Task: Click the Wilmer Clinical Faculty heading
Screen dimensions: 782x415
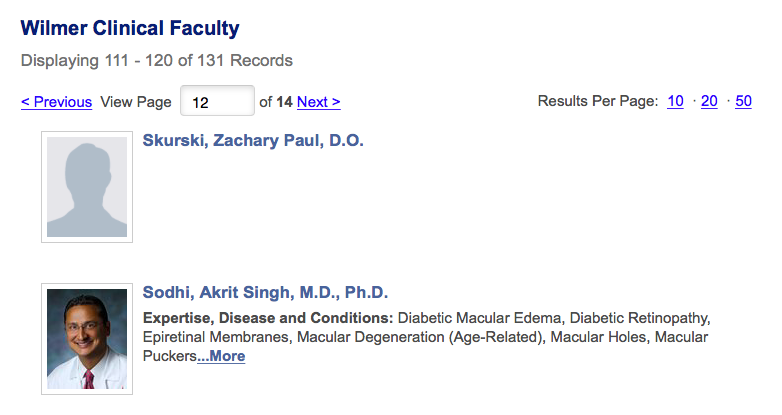Action: tap(130, 28)
